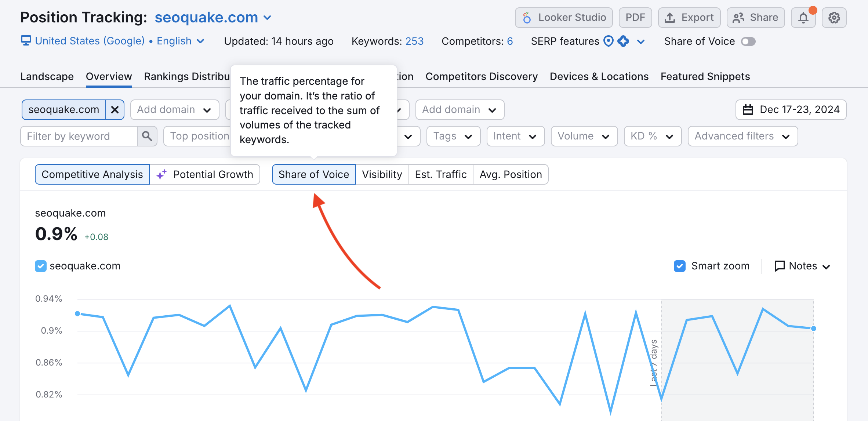Open notifications via the bell icon
The height and width of the screenshot is (421, 868).
pyautogui.click(x=803, y=17)
